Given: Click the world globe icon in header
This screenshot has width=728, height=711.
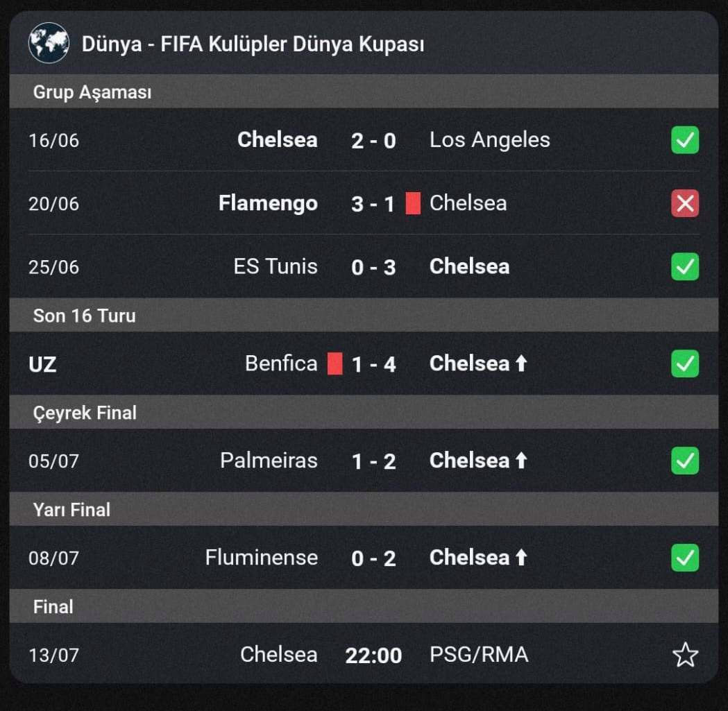Looking at the screenshot, I should pyautogui.click(x=49, y=43).
